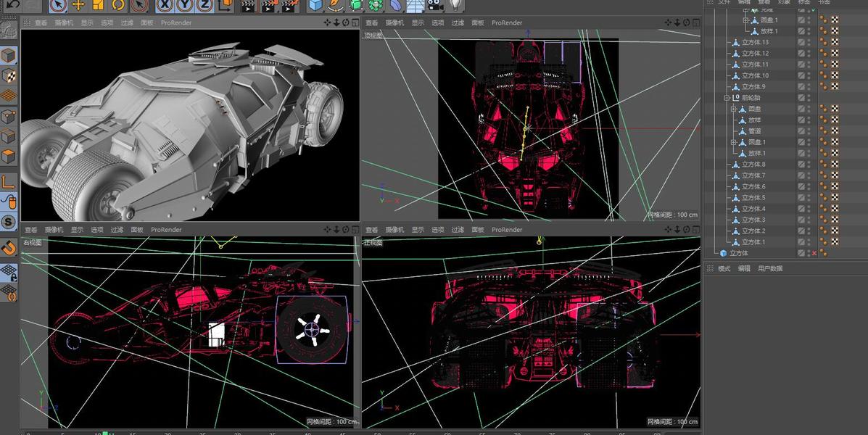Add a floor environment object

point(416,6)
